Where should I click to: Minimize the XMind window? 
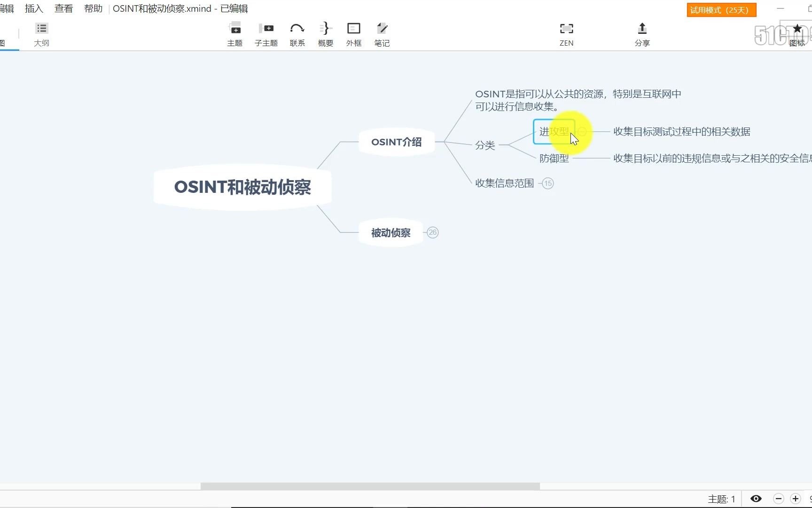781,8
